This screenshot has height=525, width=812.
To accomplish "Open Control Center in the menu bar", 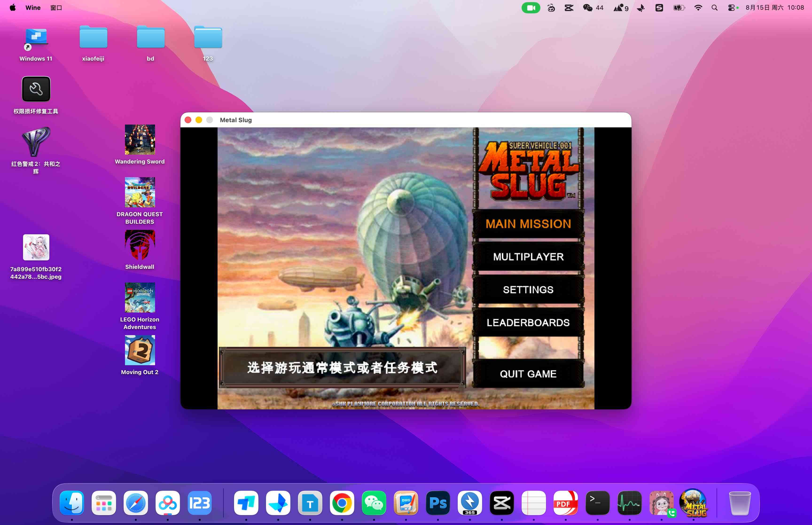I will 731,8.
